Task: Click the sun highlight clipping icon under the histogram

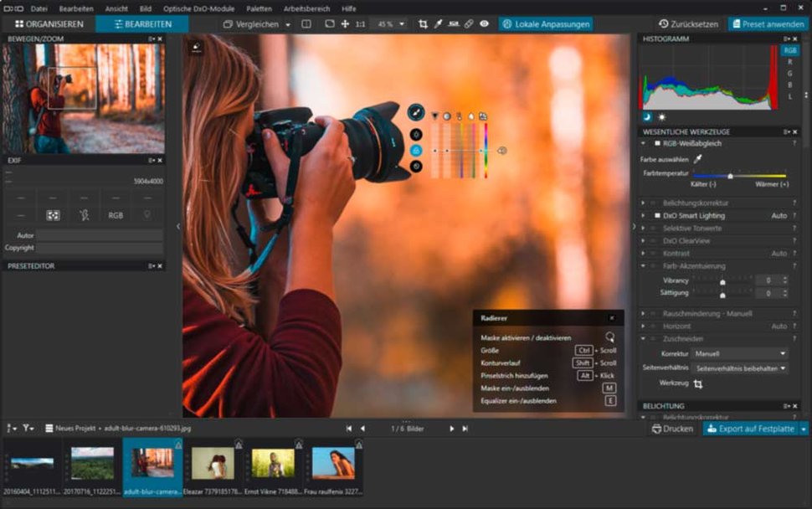Action: [662, 116]
